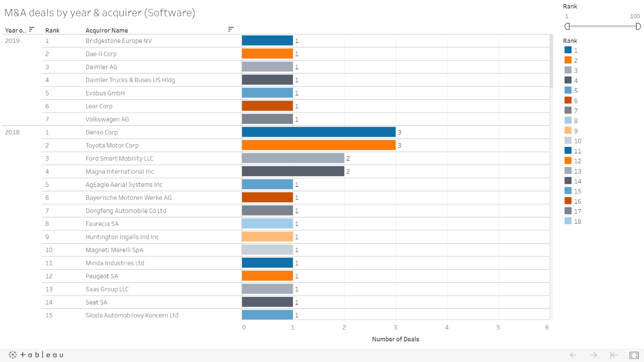644x362 pixels.
Task: Click the Tableau logo in footer
Action: pyautogui.click(x=36, y=355)
